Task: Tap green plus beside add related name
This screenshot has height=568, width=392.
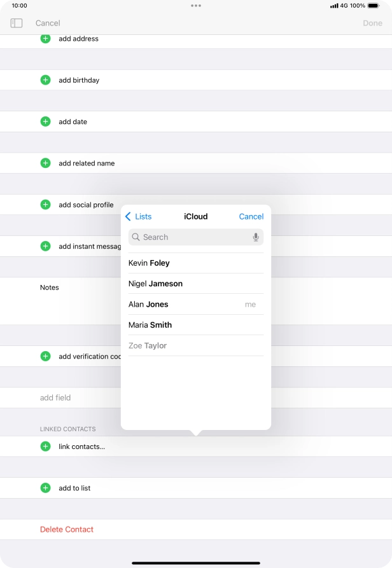Action: 45,163
